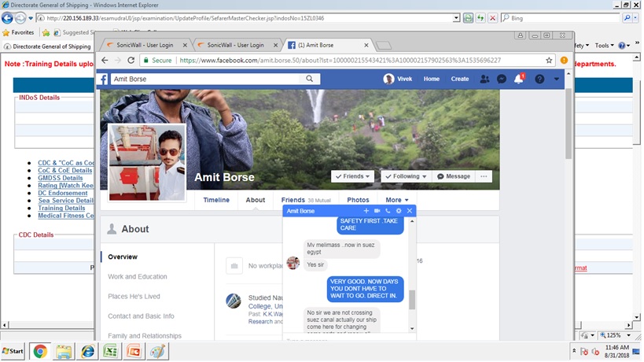Open Friend Requests icon in Facebook bar

pos(484,79)
